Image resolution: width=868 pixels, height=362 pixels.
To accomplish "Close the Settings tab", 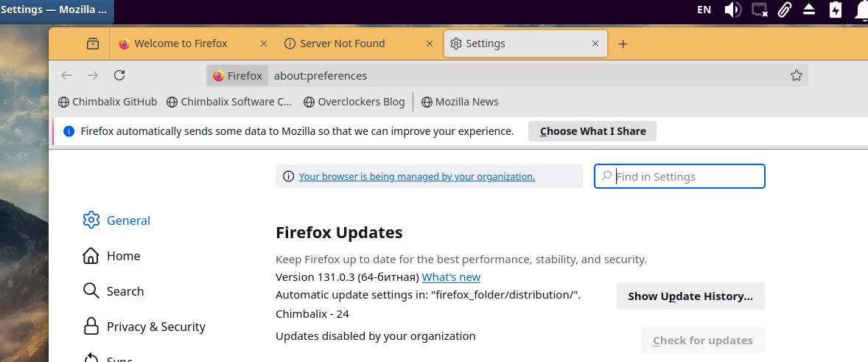I will click(x=595, y=43).
